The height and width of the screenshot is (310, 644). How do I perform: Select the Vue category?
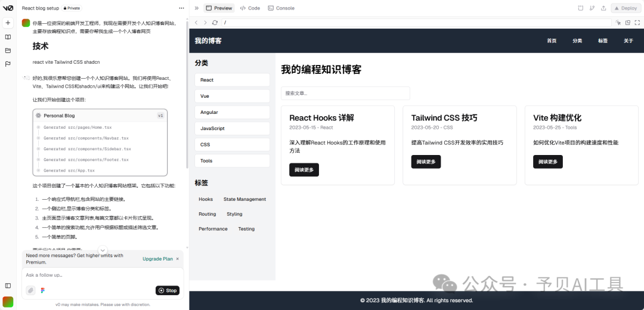click(232, 95)
